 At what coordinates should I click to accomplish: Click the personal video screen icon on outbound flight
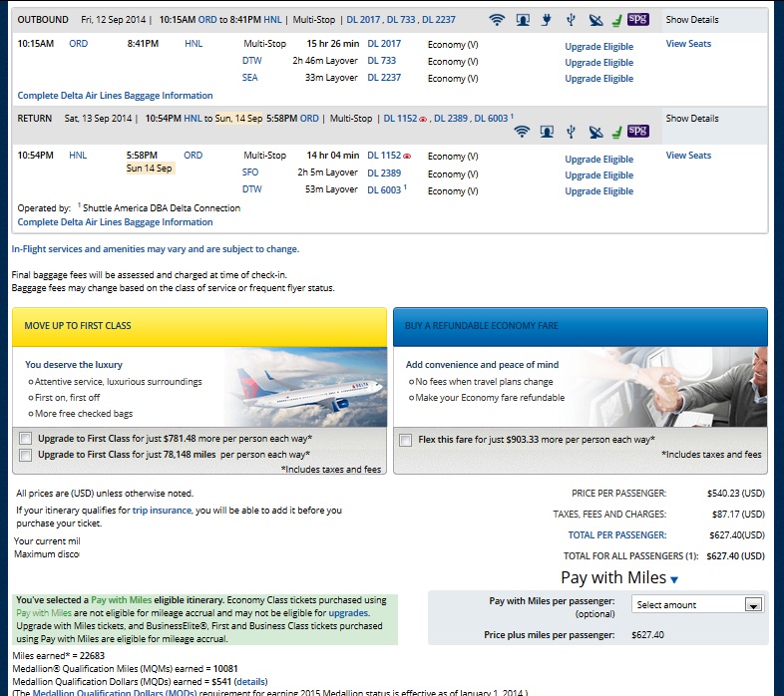click(x=522, y=20)
